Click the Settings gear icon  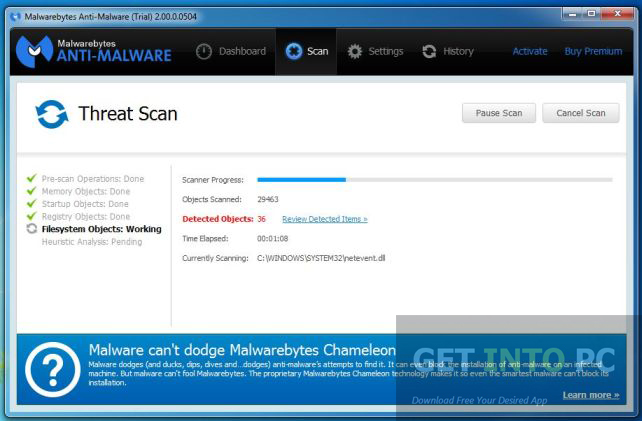click(355, 51)
